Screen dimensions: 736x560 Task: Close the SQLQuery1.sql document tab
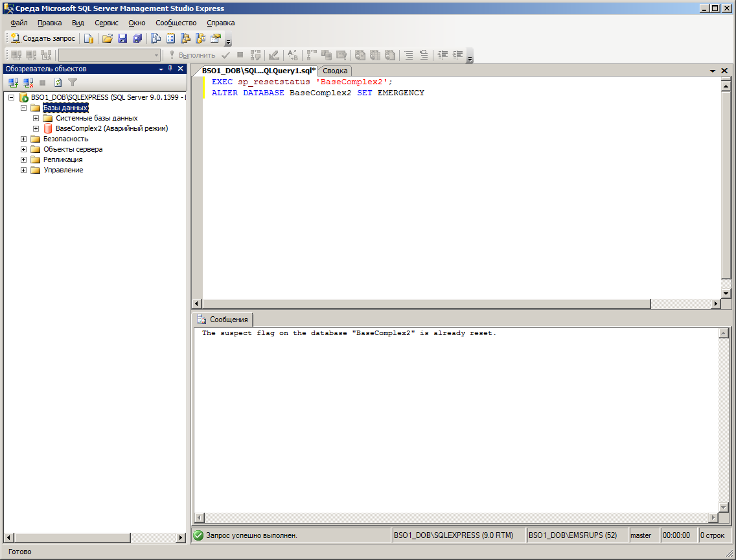[x=724, y=71]
